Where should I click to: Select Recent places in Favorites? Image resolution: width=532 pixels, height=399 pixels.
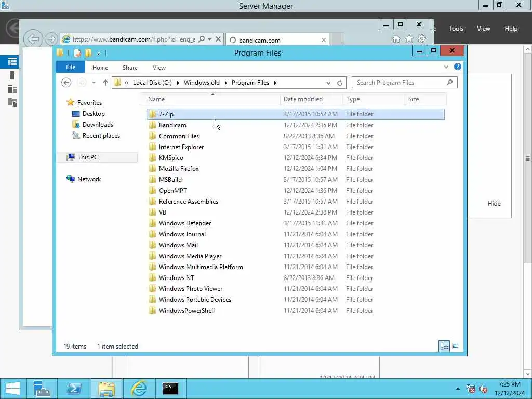(x=101, y=136)
